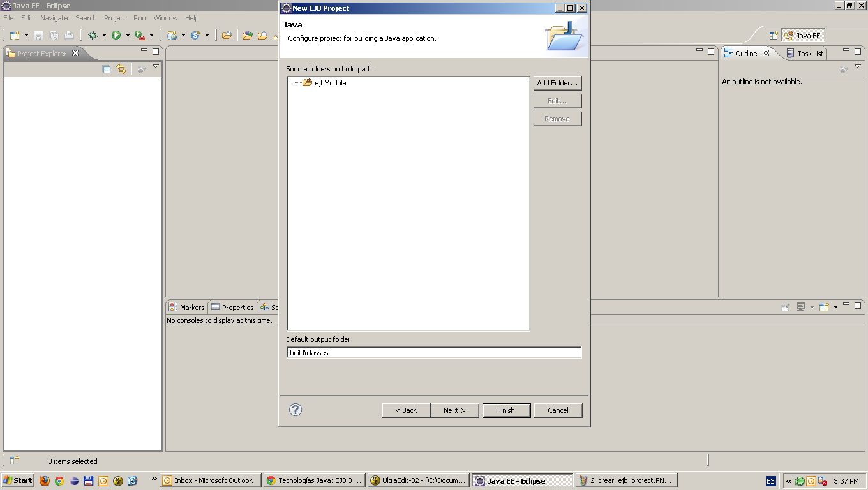
Task: Open Inbox - Microsoft Outlook from the taskbar
Action: (x=210, y=480)
